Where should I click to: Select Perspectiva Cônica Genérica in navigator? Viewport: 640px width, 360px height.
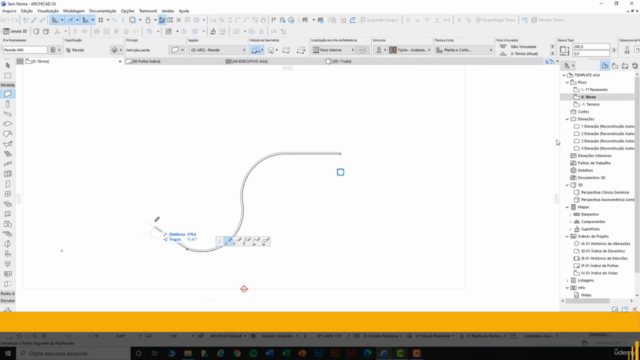coord(604,193)
